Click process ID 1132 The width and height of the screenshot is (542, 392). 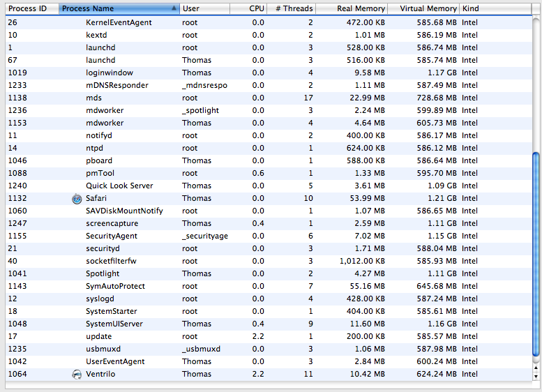coord(17,198)
